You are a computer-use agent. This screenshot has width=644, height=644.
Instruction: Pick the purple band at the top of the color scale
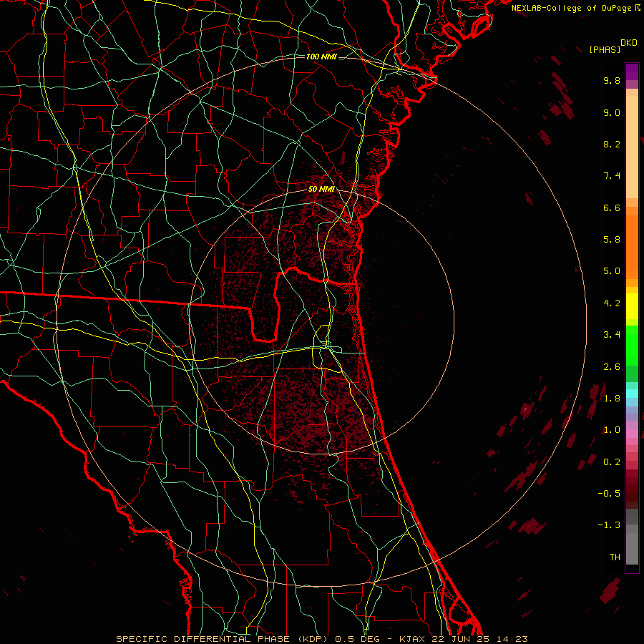coord(632,72)
